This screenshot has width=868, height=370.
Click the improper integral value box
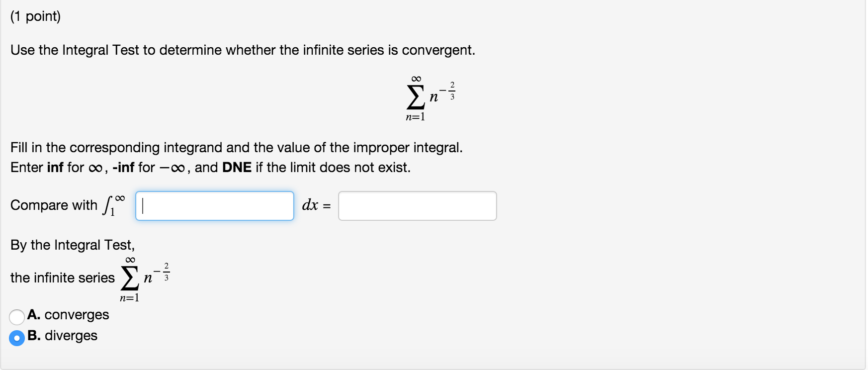point(418,205)
